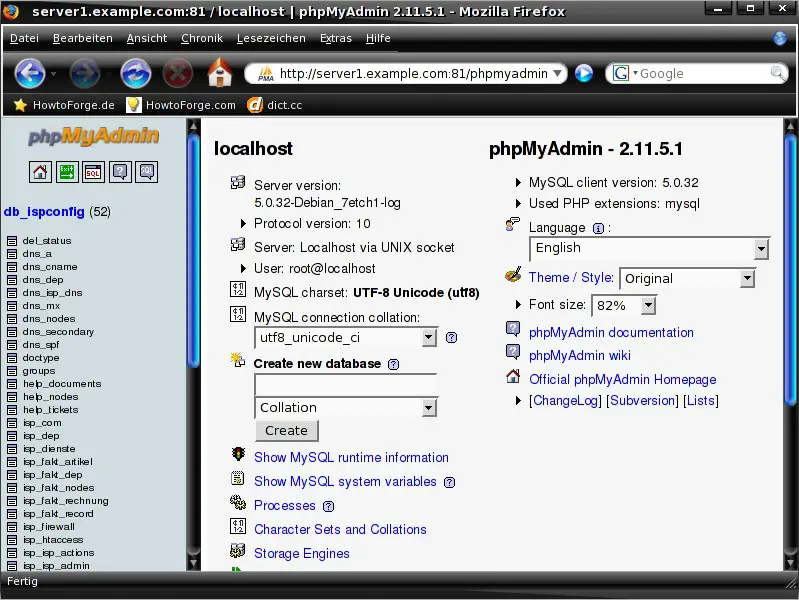The height and width of the screenshot is (600, 799).
Task: Click the Storage Engines icon
Action: pos(238,550)
